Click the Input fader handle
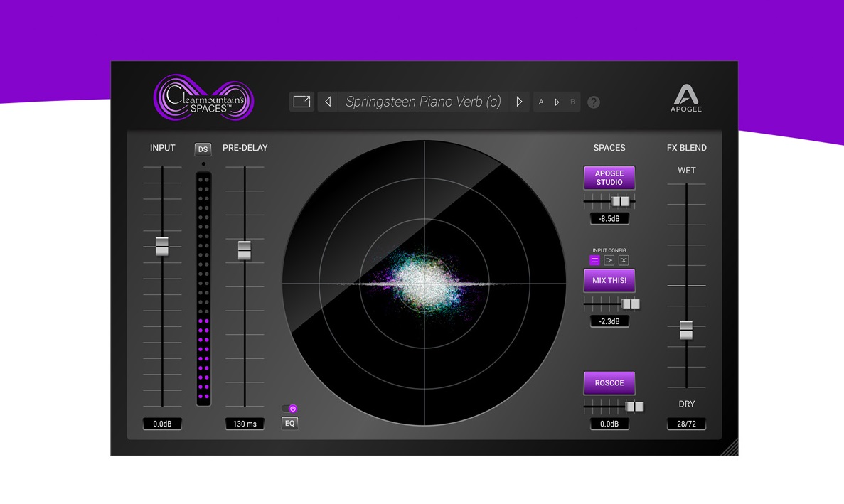 click(x=162, y=247)
